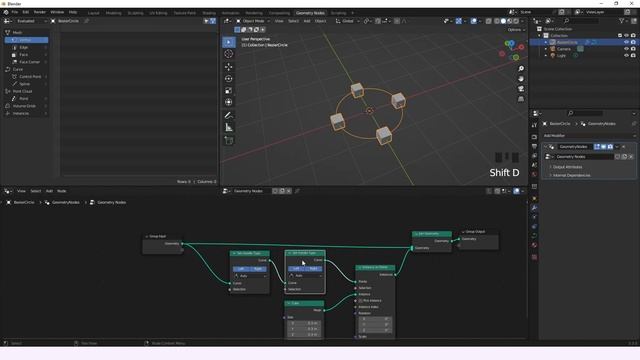Open Edit menu in top bar
This screenshot has width=640, height=360.
[26, 12]
